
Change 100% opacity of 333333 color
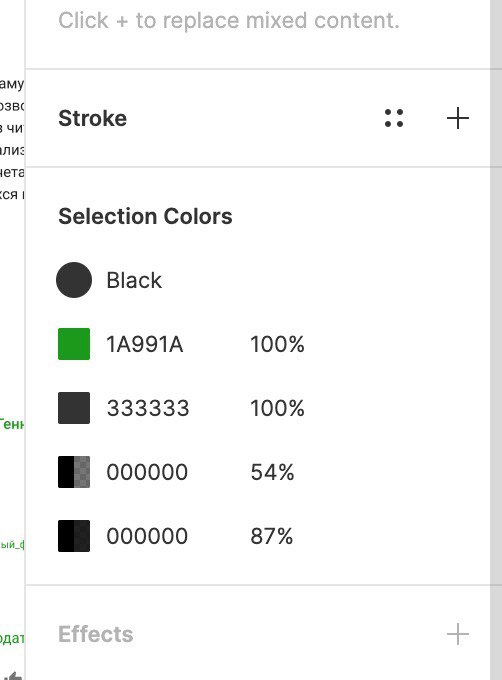(277, 408)
